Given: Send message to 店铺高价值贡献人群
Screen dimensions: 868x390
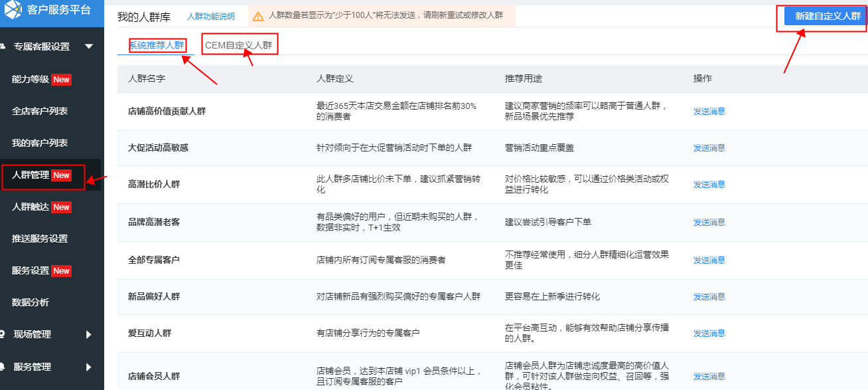Looking at the screenshot, I should pyautogui.click(x=709, y=112).
